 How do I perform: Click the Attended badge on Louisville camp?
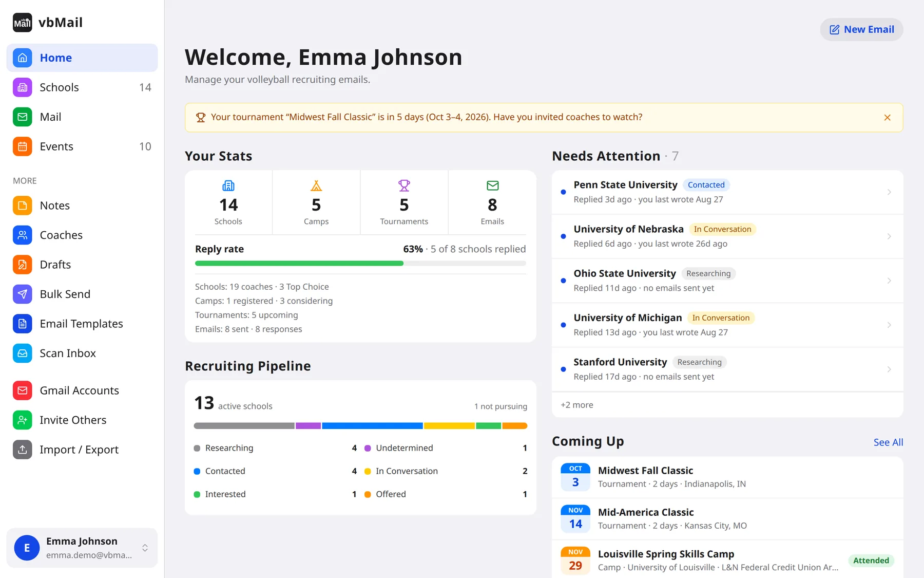[871, 561]
